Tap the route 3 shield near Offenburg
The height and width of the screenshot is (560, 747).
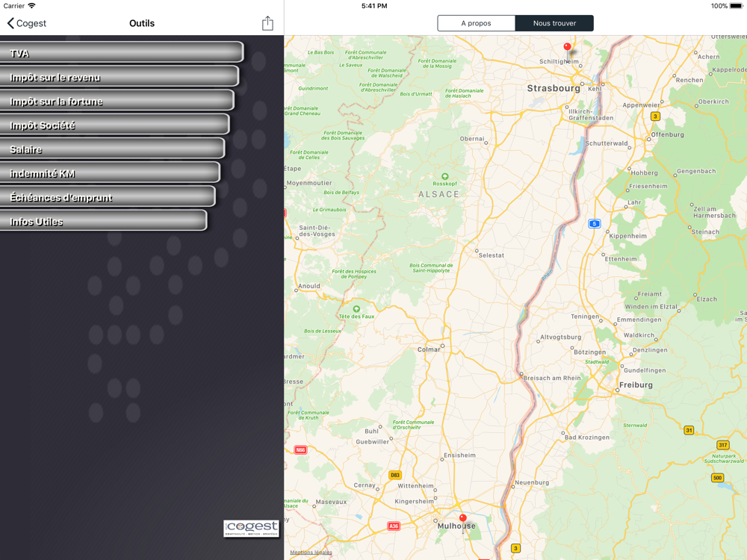click(x=656, y=116)
